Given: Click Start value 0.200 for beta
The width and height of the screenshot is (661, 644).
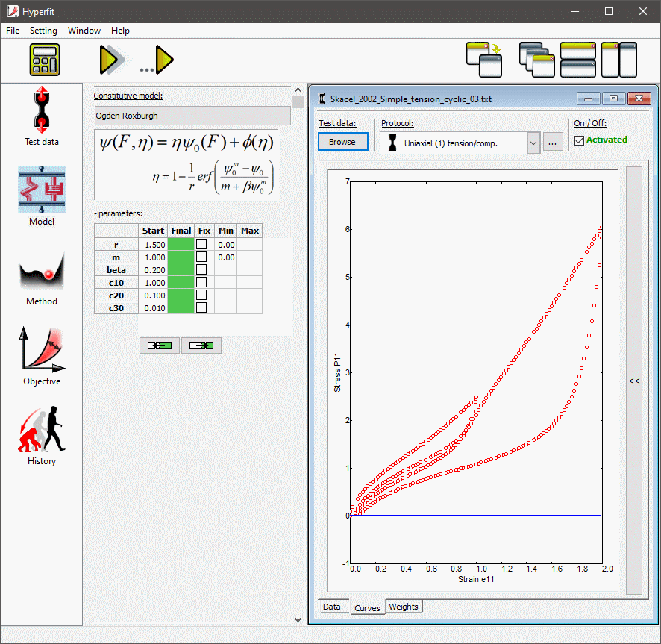Looking at the screenshot, I should pos(153,270).
